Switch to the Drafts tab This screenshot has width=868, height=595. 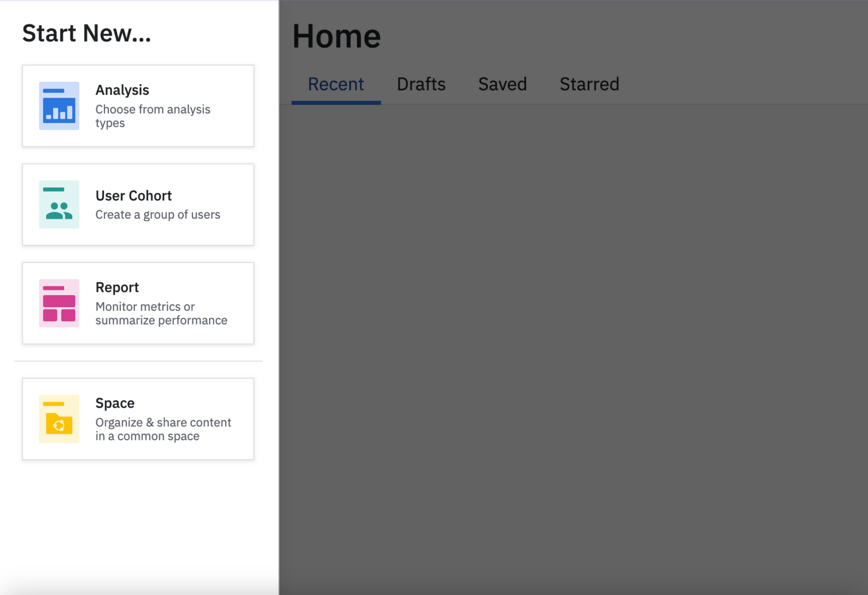[x=421, y=84]
